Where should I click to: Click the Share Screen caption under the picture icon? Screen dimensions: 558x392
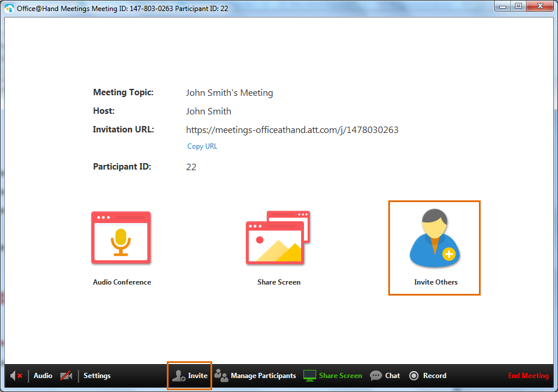tap(279, 282)
